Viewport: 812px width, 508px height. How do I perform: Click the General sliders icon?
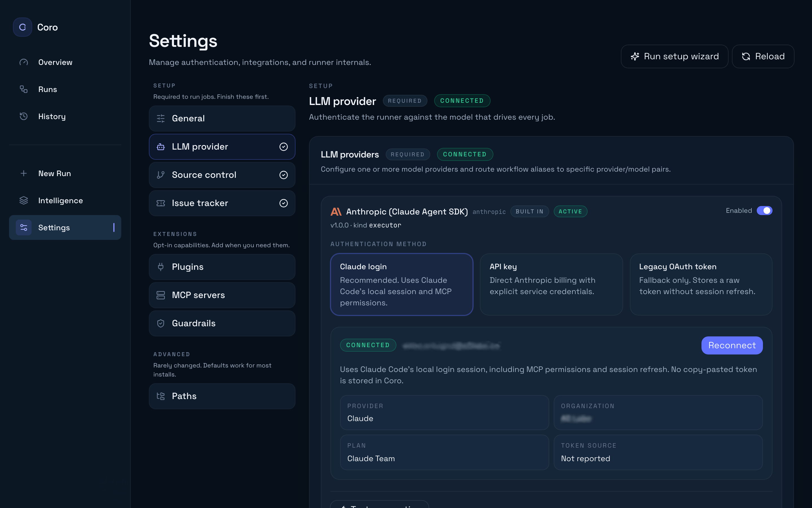(161, 119)
